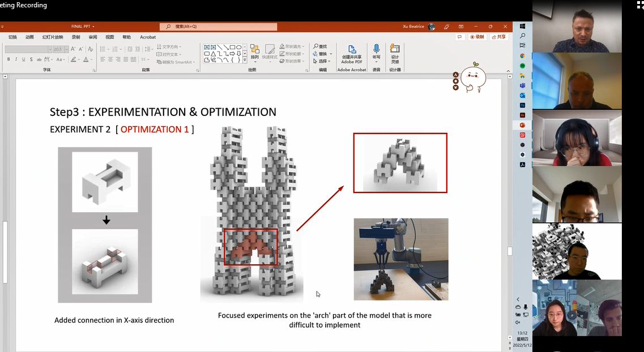
Task: Click the Arrange (排列) icon
Action: [255, 54]
